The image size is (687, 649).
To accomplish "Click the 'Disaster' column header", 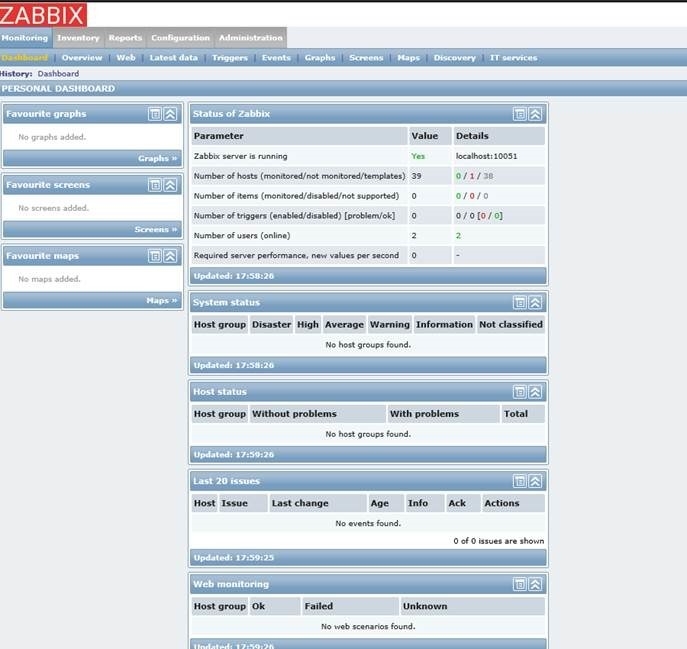I will coord(271,325).
